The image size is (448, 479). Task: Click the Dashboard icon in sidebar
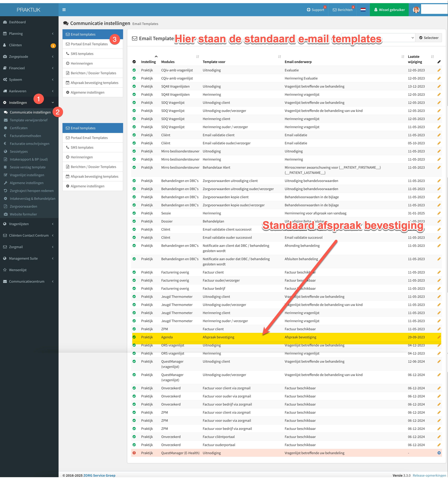[5, 22]
